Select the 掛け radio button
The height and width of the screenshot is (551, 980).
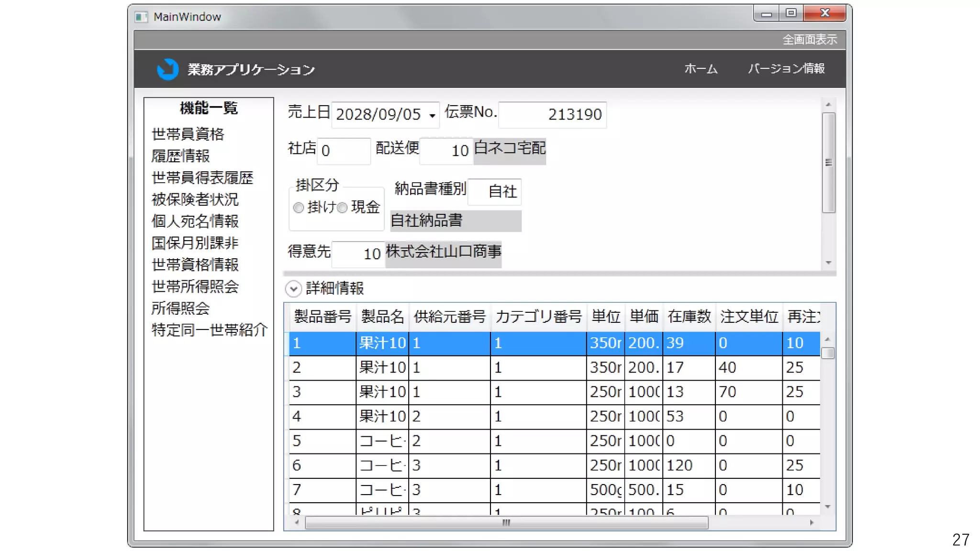(x=299, y=208)
